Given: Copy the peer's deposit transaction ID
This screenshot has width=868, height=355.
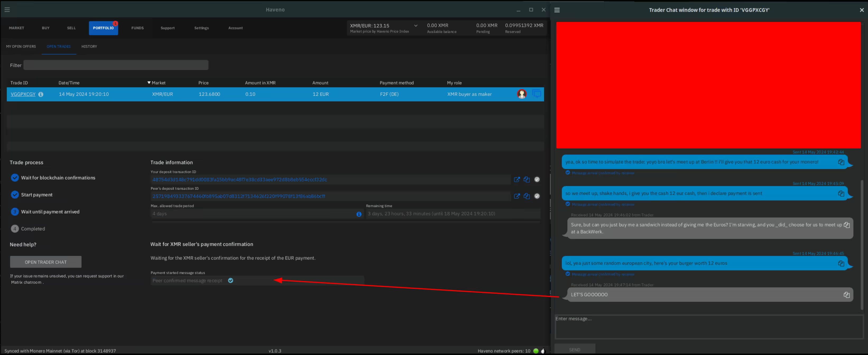Looking at the screenshot, I should click(x=526, y=196).
